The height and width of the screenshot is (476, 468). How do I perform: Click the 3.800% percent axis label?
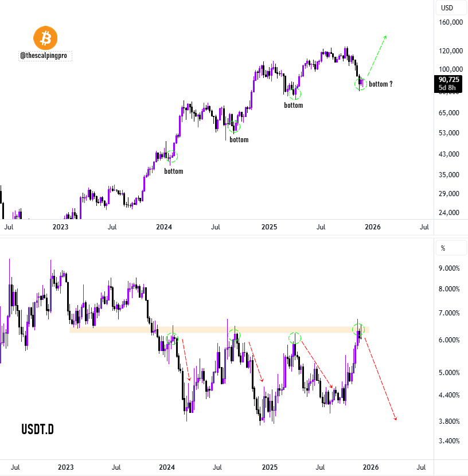tap(450, 422)
